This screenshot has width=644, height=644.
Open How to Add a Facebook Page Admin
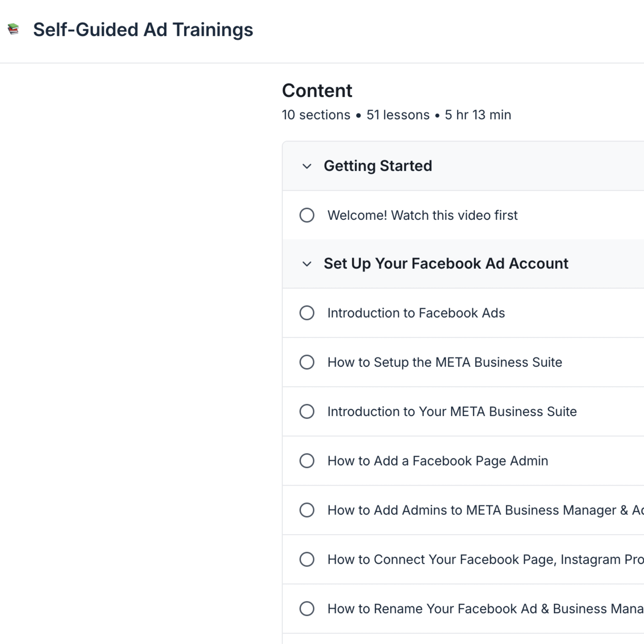point(438,461)
